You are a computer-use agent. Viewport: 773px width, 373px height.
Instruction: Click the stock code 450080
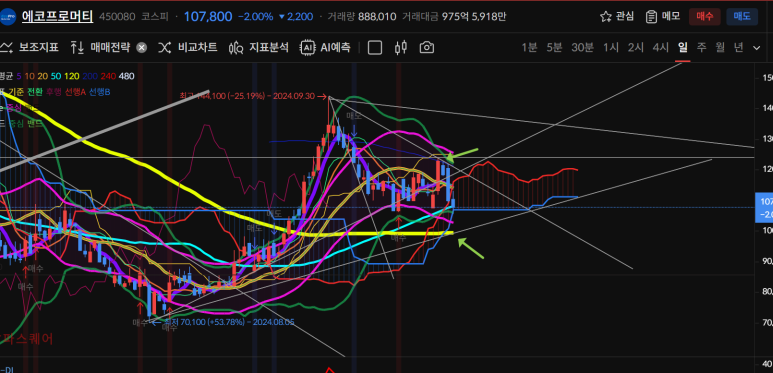(x=117, y=17)
